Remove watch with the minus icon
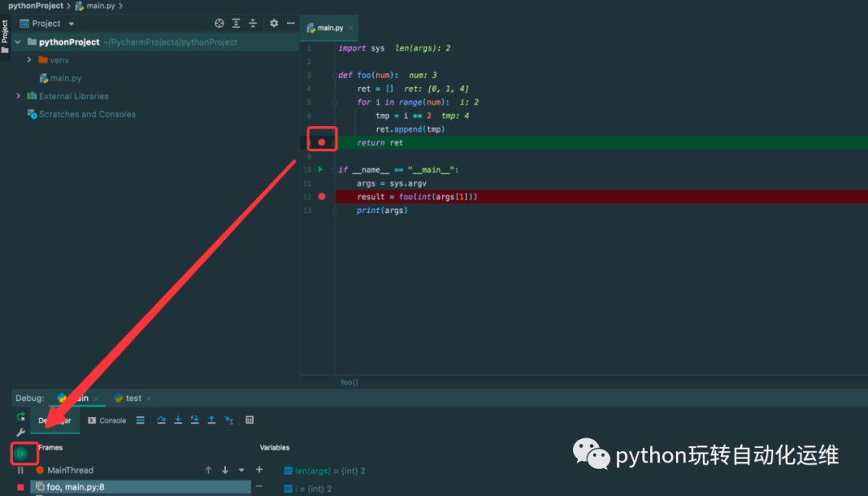 [259, 486]
